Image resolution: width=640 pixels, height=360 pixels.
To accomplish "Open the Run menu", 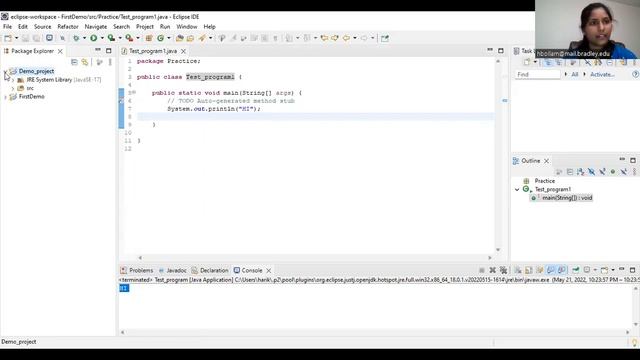I will [165, 27].
